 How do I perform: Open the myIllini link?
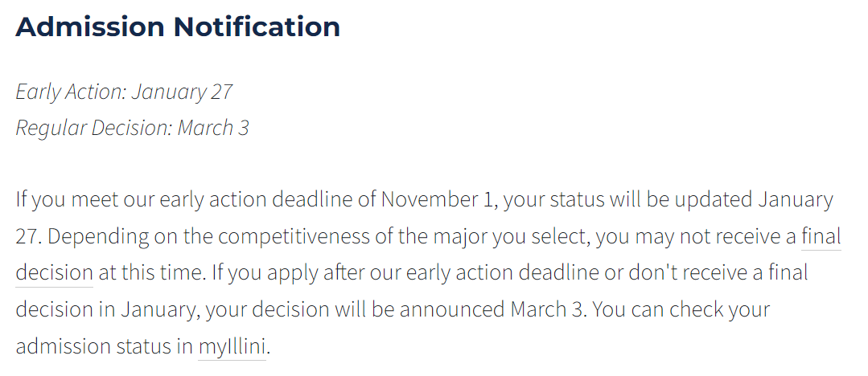click(x=232, y=347)
